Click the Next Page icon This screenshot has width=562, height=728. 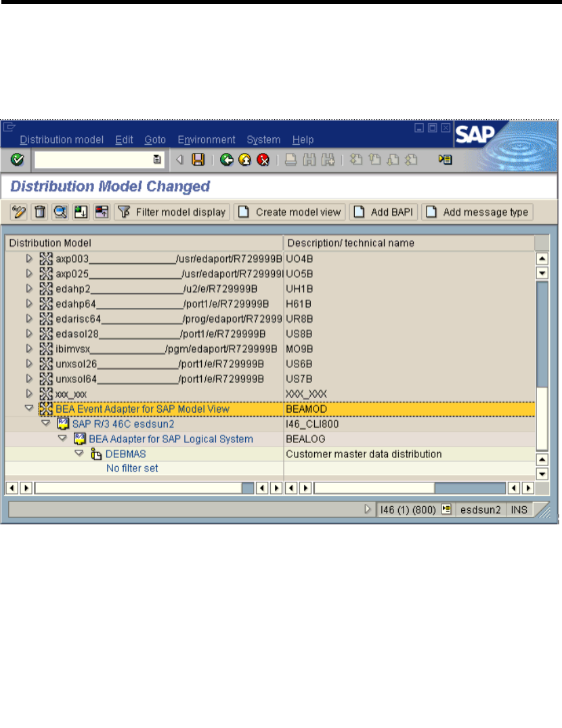[x=393, y=160]
